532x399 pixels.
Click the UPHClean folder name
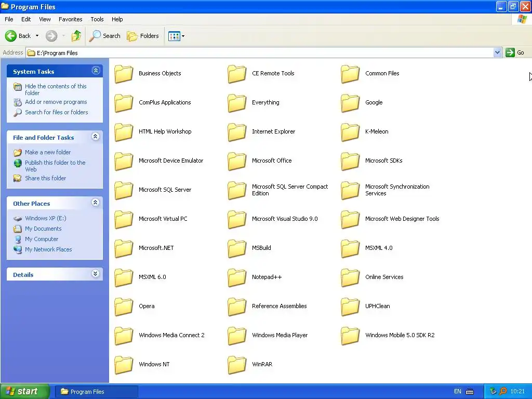[x=377, y=306]
